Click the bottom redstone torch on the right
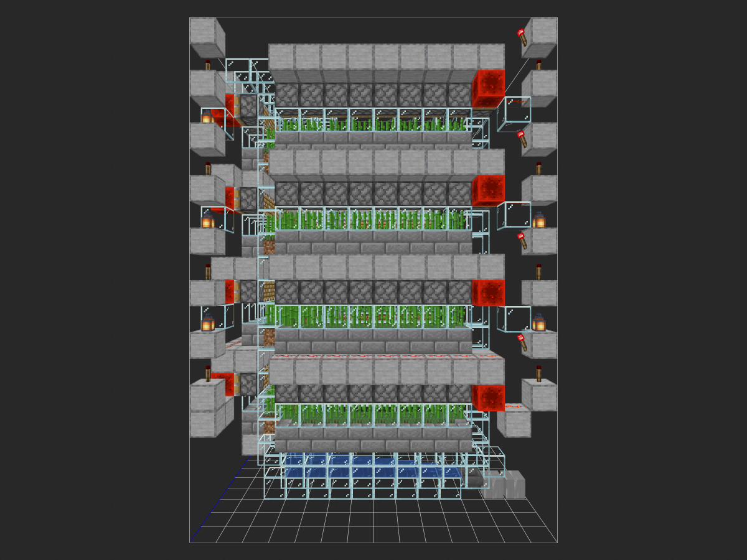Viewport: 747px width, 560px height. pos(538,373)
